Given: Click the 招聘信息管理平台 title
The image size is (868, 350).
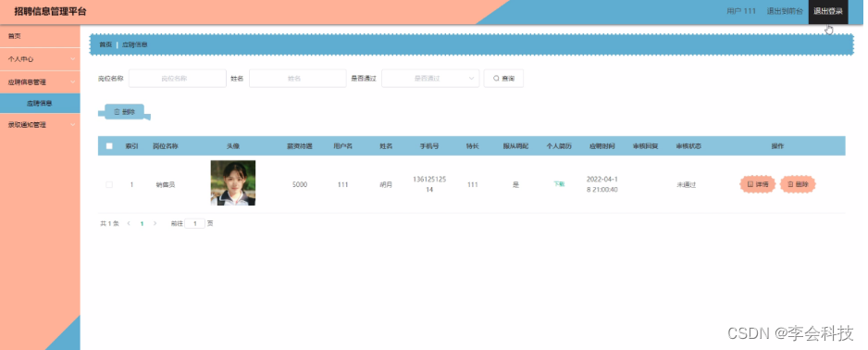Looking at the screenshot, I should click(50, 12).
